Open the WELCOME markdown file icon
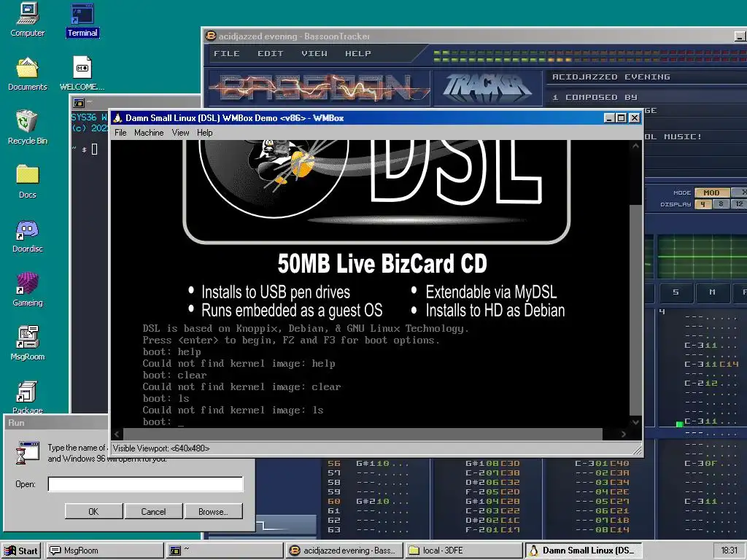The image size is (747, 560). click(82, 74)
